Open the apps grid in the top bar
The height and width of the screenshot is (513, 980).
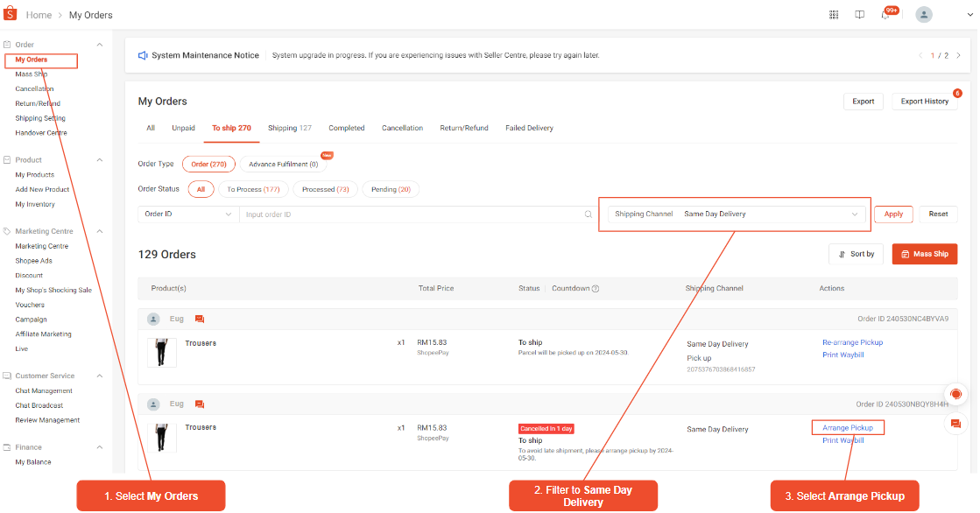[834, 14]
